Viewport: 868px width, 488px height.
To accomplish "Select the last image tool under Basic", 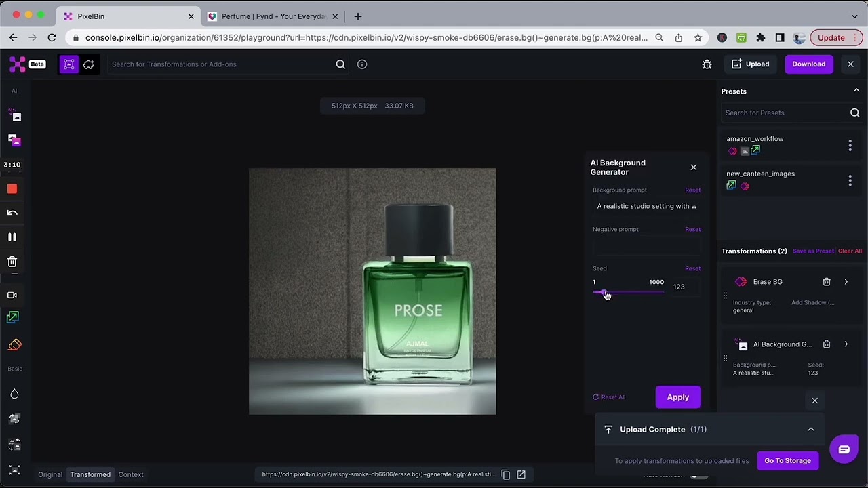I will pos(14,470).
